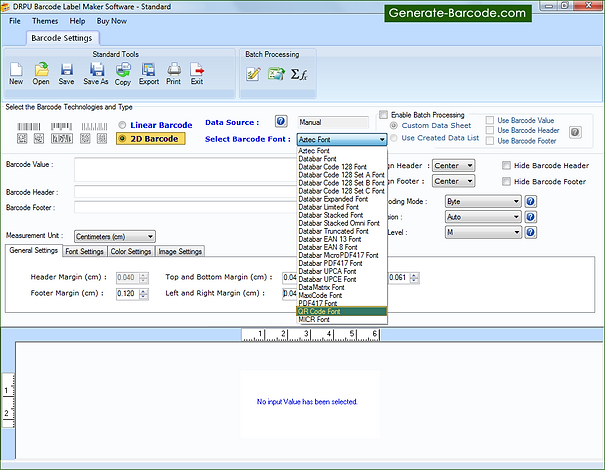Click help icon beside Encoding Mode dropdown
Screen dimensions: 605x471
[531, 201]
